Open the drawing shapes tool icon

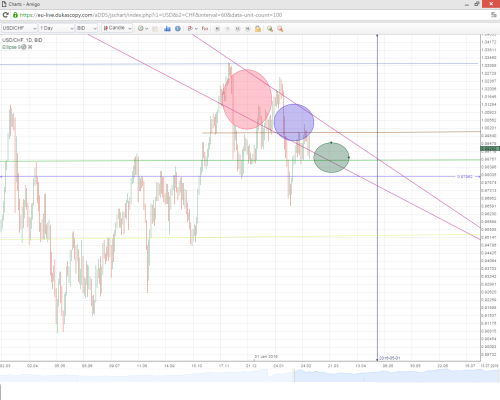(x=190, y=29)
